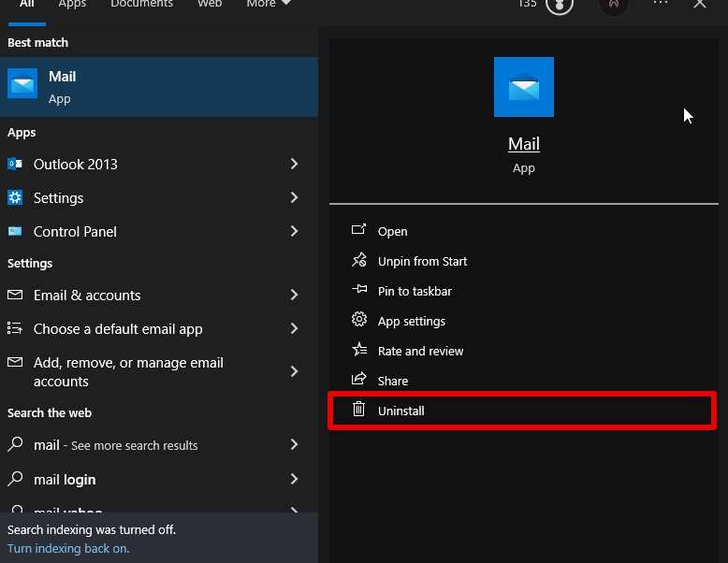Expand the arrow next to Settings app
The image size is (728, 563).
pos(294,197)
